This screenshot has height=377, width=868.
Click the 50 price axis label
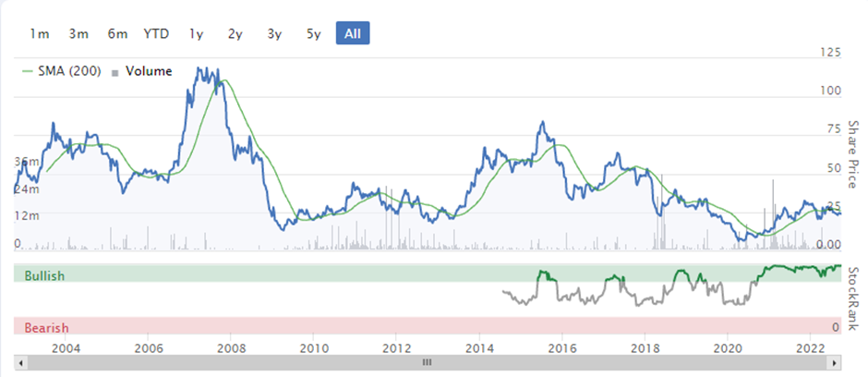(834, 168)
